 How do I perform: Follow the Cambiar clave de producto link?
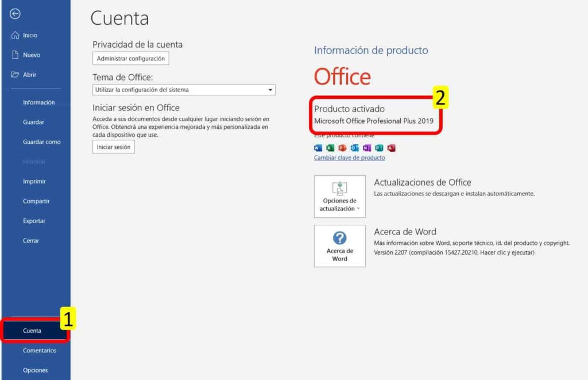pos(349,158)
